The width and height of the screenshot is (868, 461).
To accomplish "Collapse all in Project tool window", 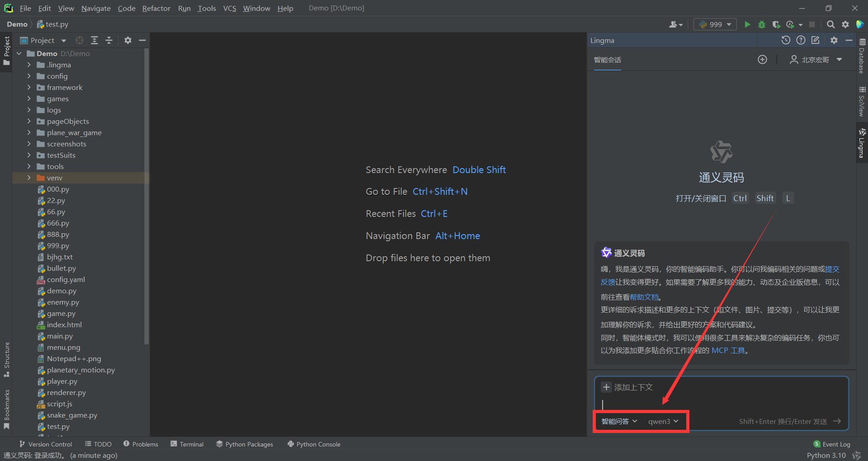I will pyautogui.click(x=109, y=40).
